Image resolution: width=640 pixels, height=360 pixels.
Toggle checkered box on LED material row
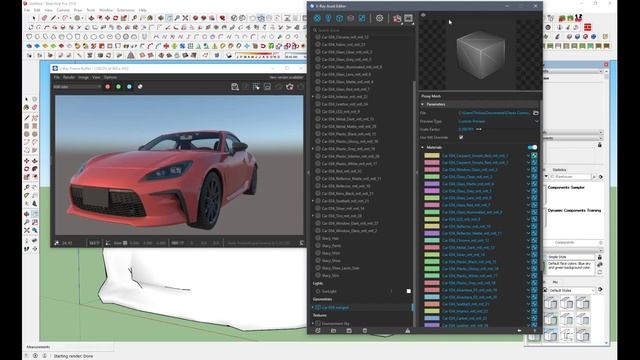[x=534, y=219]
